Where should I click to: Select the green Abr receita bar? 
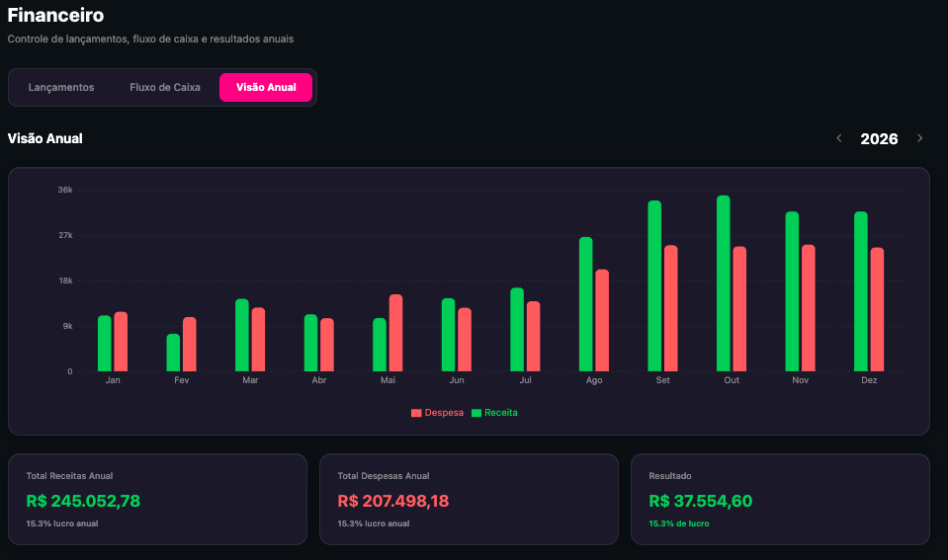[310, 343]
